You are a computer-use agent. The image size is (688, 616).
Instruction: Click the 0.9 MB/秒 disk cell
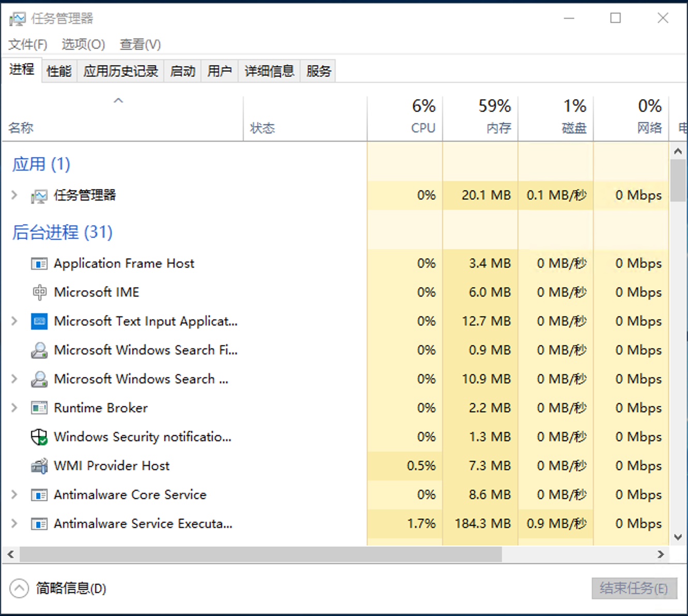556,524
